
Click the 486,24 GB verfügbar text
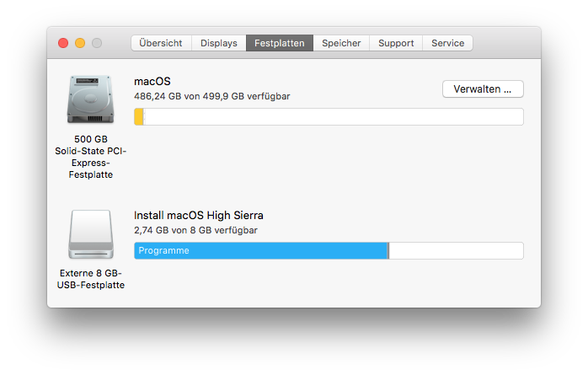point(212,97)
